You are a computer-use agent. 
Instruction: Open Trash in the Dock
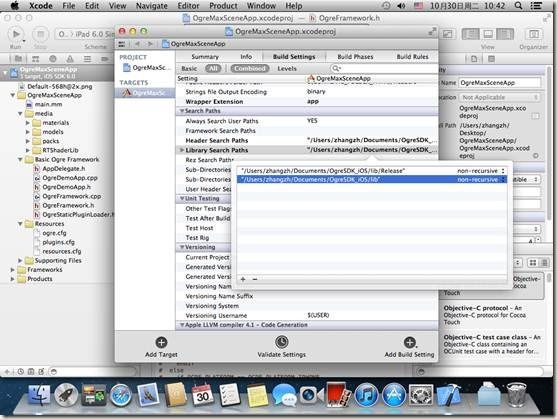tap(516, 394)
